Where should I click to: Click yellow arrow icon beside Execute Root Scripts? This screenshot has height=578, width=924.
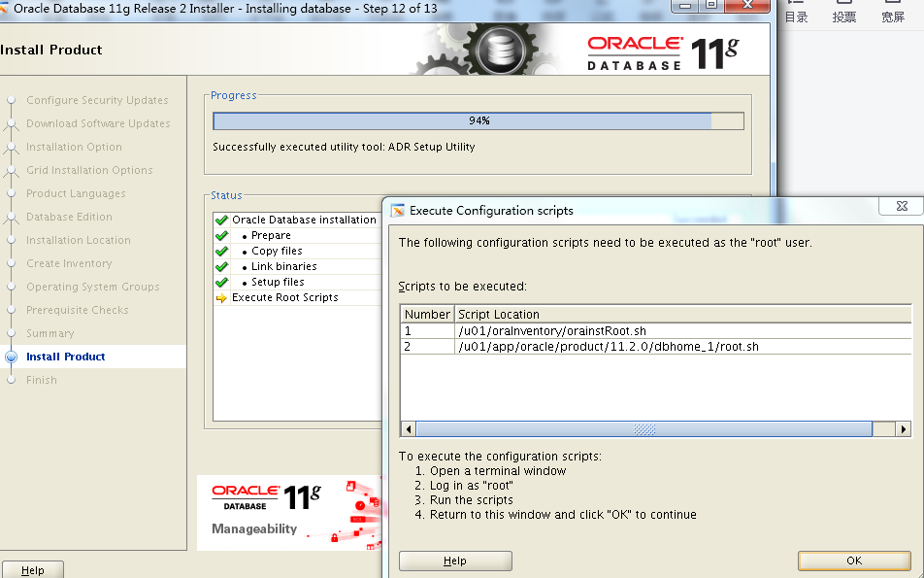(x=221, y=298)
